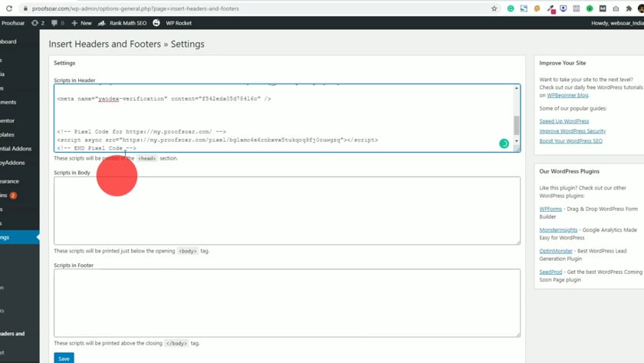Reload the page with the browser refresh icon
644x363 pixels.
[x=9, y=8]
